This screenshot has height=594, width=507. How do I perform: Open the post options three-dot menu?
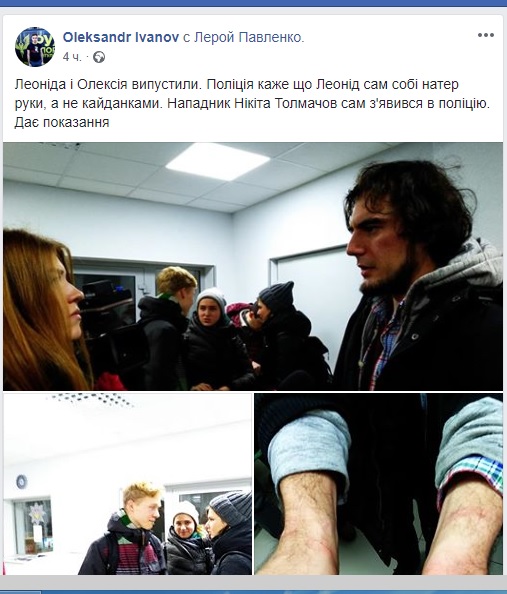pyautogui.click(x=485, y=35)
